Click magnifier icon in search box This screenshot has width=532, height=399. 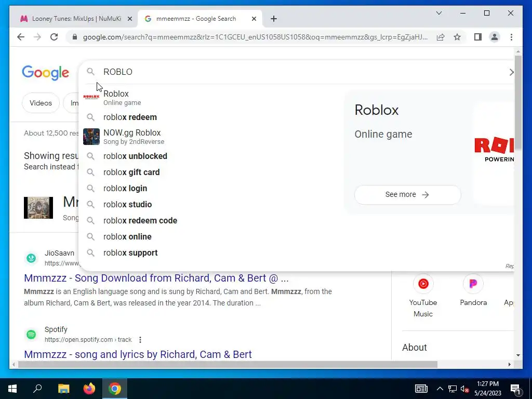(90, 72)
